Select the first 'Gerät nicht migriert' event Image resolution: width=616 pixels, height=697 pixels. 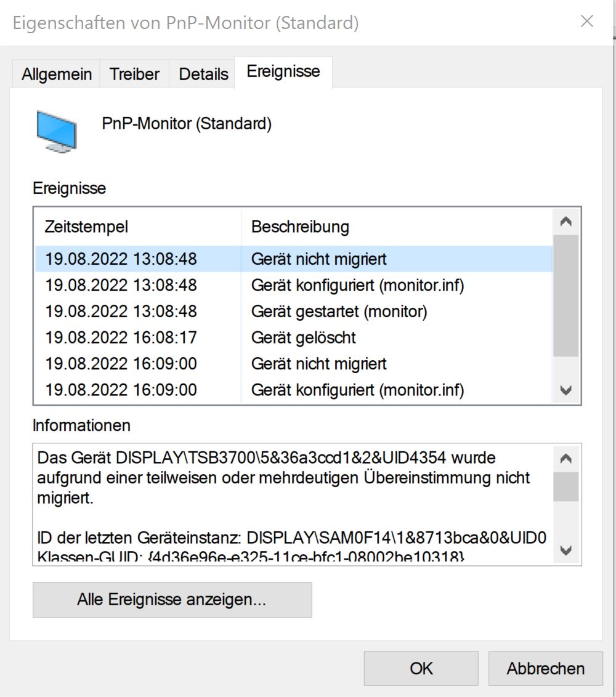(294, 259)
